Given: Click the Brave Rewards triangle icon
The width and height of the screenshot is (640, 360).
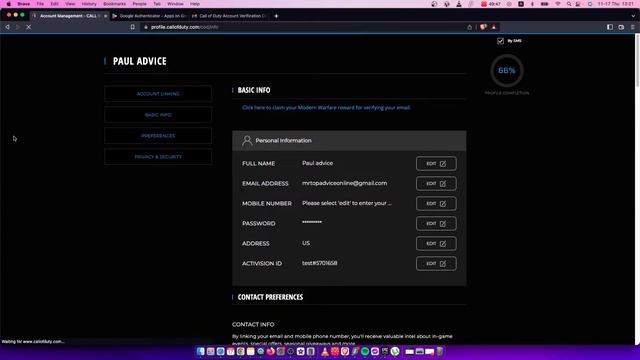Looking at the screenshot, I should click(493, 27).
